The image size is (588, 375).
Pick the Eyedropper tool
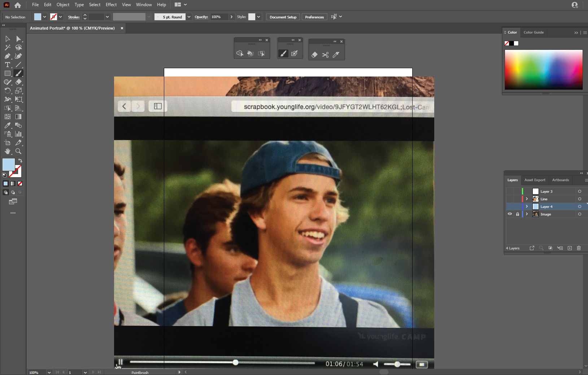click(7, 125)
